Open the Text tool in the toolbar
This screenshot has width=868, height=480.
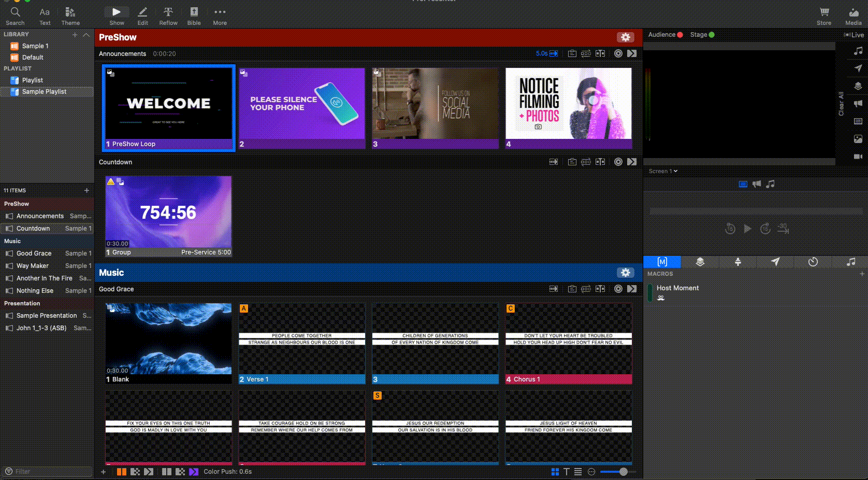click(x=45, y=16)
